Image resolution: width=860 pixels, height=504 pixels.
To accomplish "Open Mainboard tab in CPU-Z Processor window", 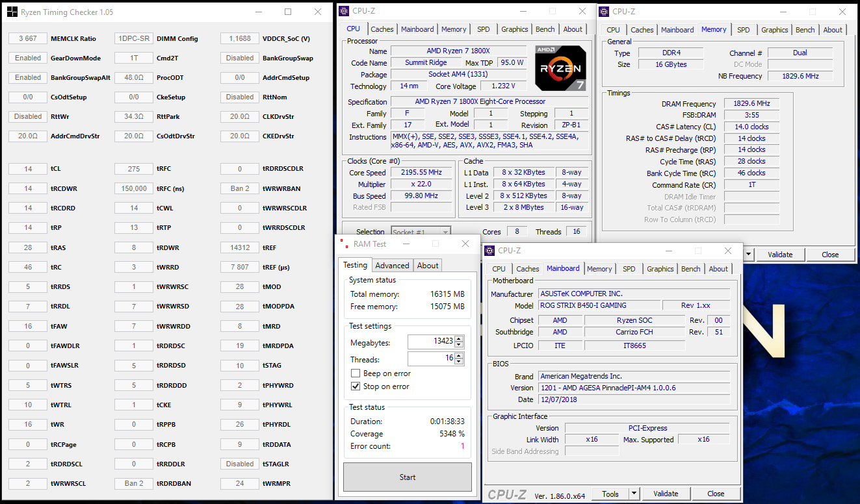I will [x=417, y=29].
